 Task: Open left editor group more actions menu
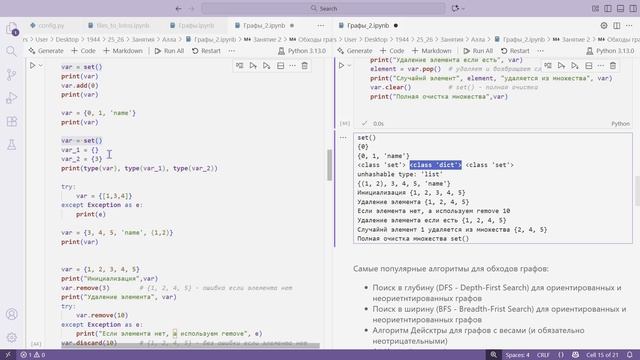pyautogui.click(x=321, y=25)
